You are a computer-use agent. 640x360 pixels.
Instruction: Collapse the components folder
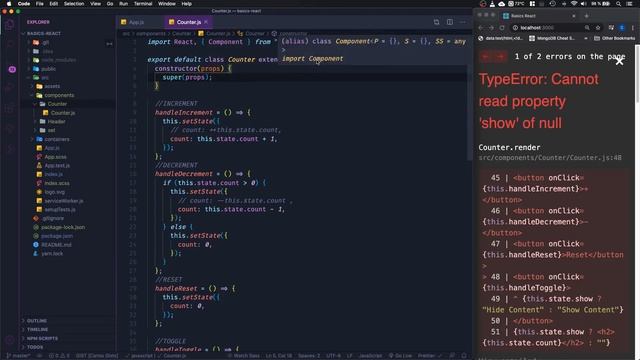59,95
